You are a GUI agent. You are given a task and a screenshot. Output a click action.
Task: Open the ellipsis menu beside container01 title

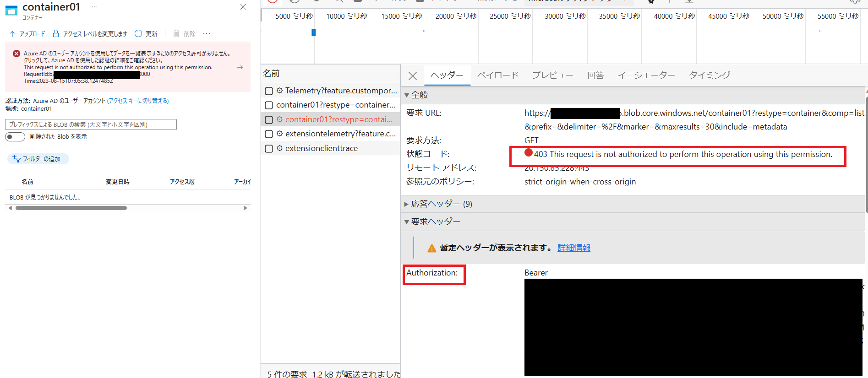click(x=95, y=7)
